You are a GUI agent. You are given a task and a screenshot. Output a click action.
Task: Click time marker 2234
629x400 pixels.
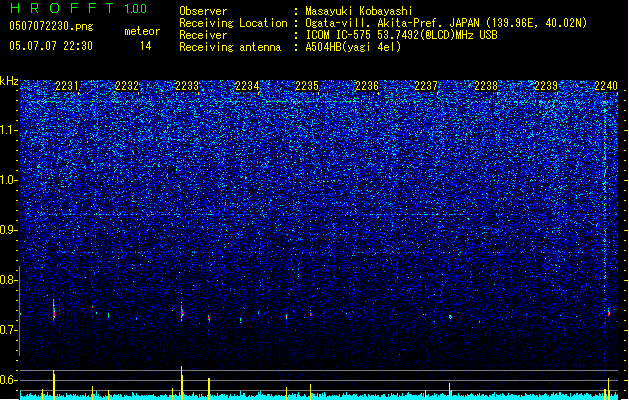point(247,86)
